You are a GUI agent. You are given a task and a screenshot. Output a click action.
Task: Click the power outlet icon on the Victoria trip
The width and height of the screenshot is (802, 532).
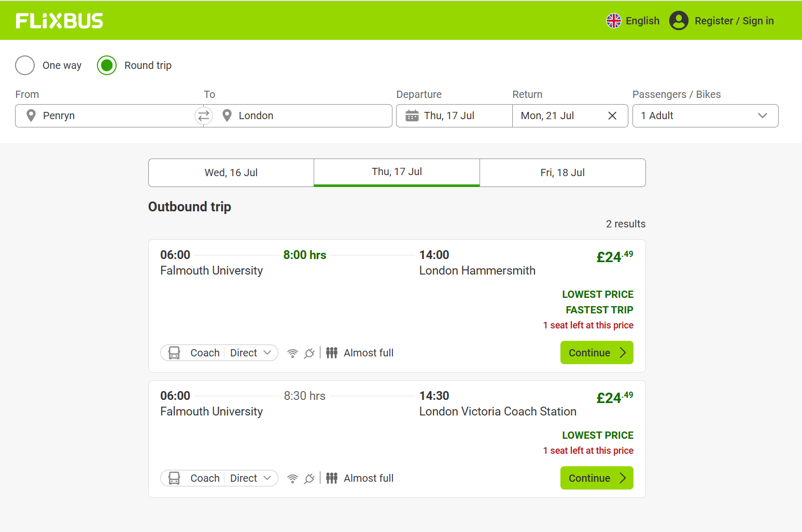309,478
